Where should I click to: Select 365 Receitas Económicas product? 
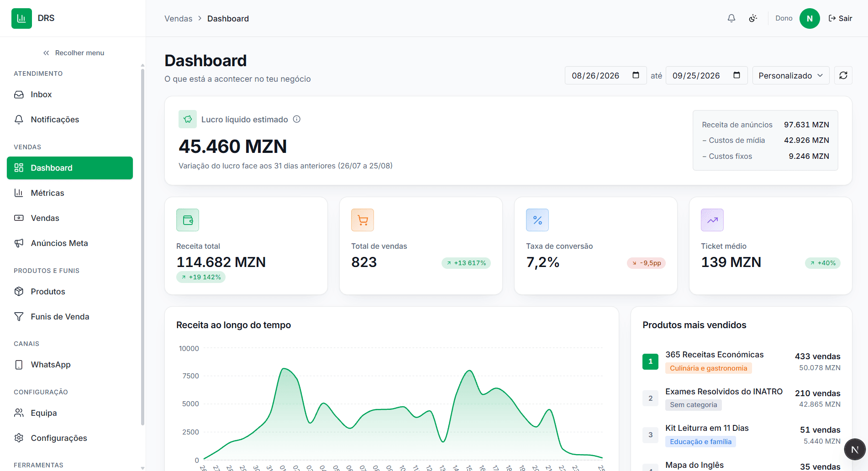[x=714, y=355]
